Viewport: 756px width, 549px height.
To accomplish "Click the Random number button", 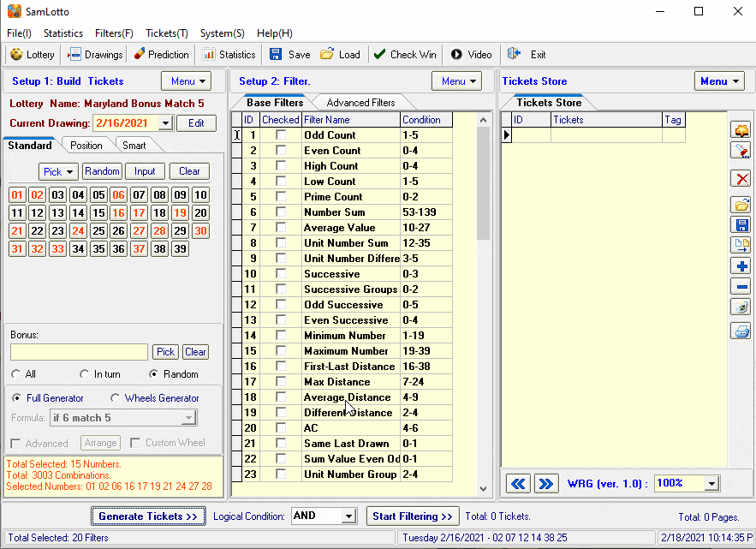I will [x=102, y=171].
